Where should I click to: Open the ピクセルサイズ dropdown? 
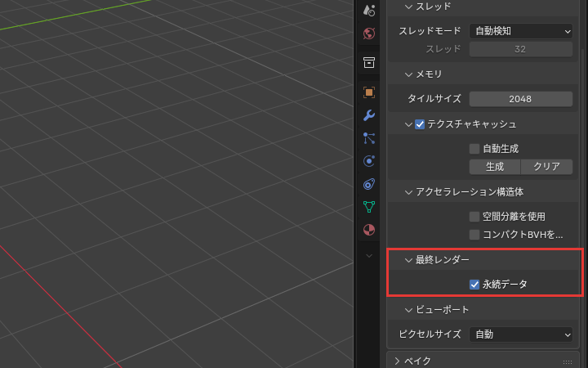point(521,334)
